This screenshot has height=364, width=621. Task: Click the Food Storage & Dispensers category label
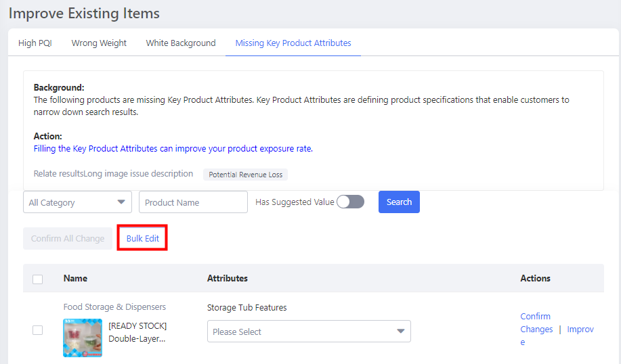[x=114, y=307]
